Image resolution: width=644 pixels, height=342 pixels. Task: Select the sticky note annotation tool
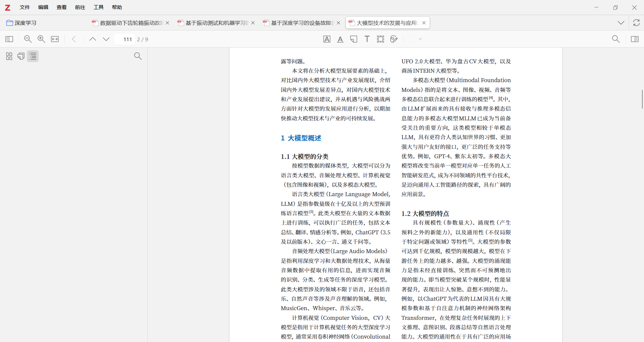pos(354,39)
